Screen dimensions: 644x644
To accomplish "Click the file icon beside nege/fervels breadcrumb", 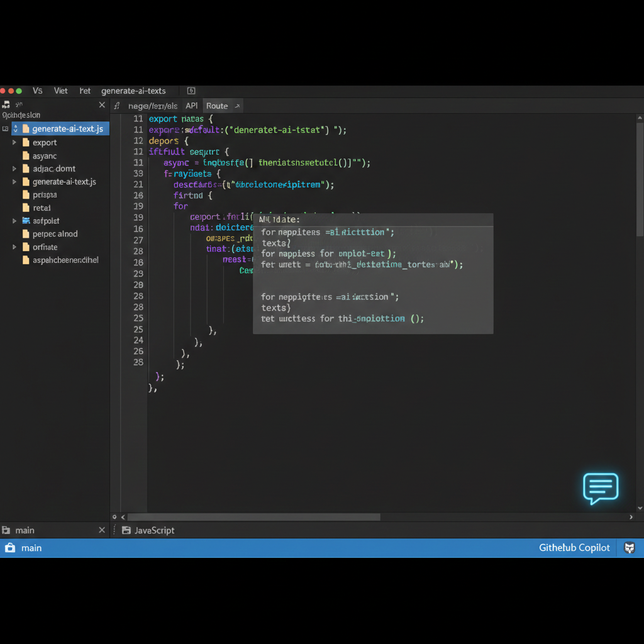I will coord(118,106).
